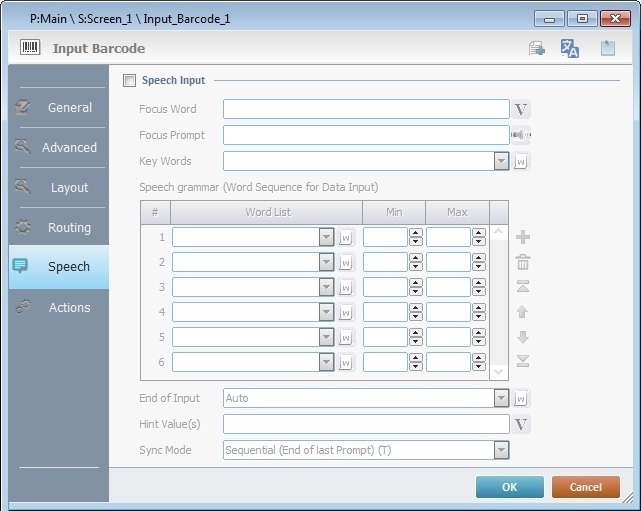Enable the Speech Input checkbox
Viewport: 641px width, 511px height.
[129, 81]
